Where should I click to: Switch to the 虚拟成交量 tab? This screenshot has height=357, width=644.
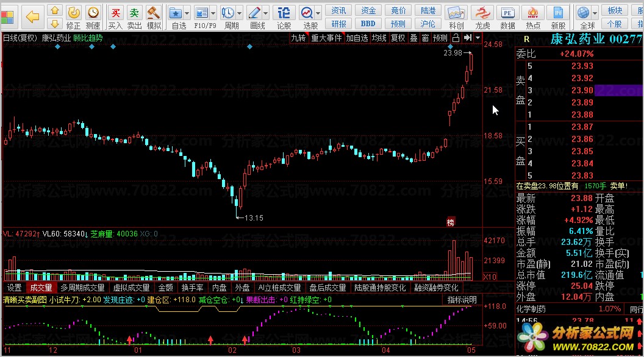click(x=132, y=288)
